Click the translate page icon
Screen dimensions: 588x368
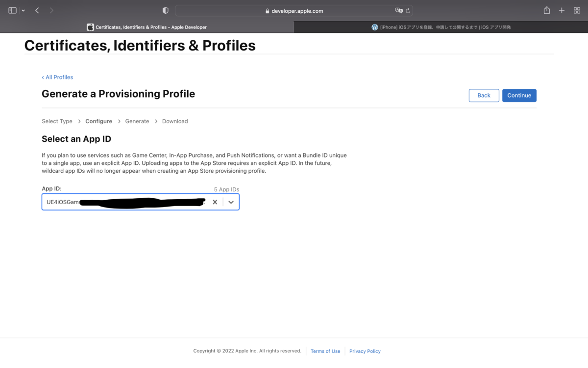pos(399,10)
